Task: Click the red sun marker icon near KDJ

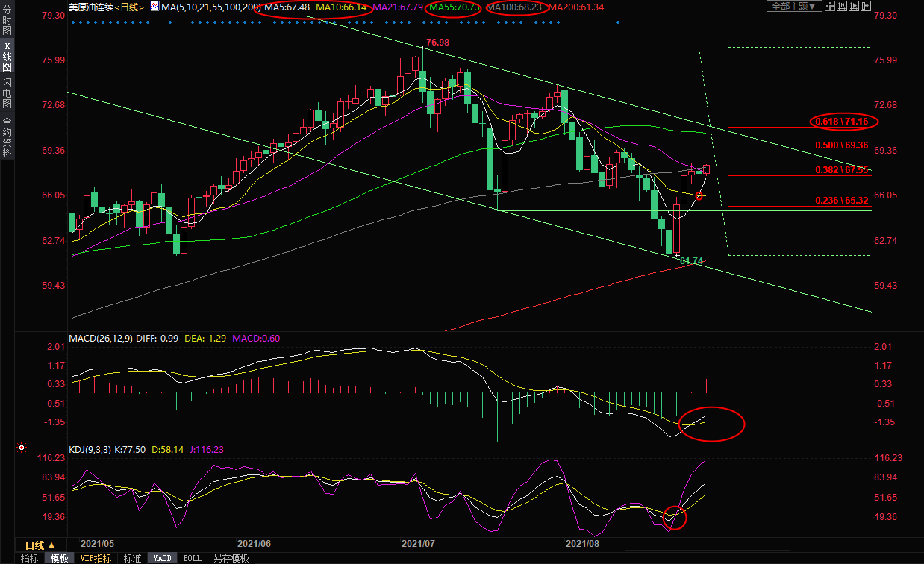Action: point(21,448)
